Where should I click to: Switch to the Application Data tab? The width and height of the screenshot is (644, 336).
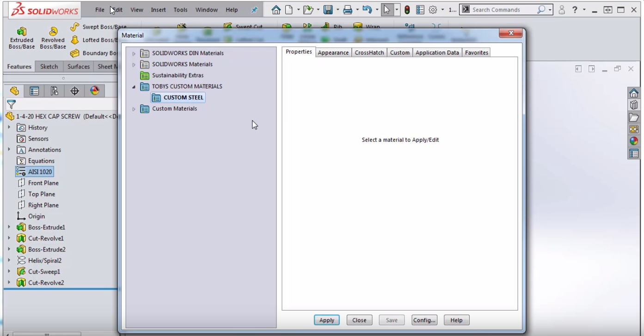point(437,53)
